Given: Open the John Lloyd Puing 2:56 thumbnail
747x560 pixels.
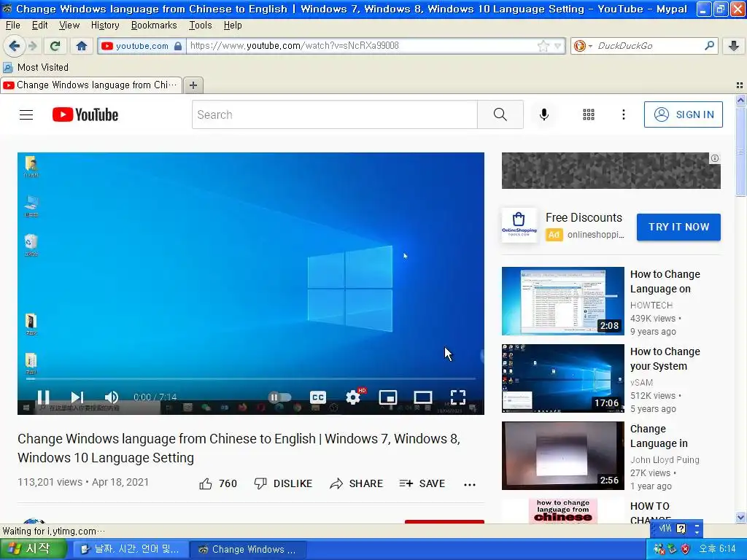Looking at the screenshot, I should (562, 455).
